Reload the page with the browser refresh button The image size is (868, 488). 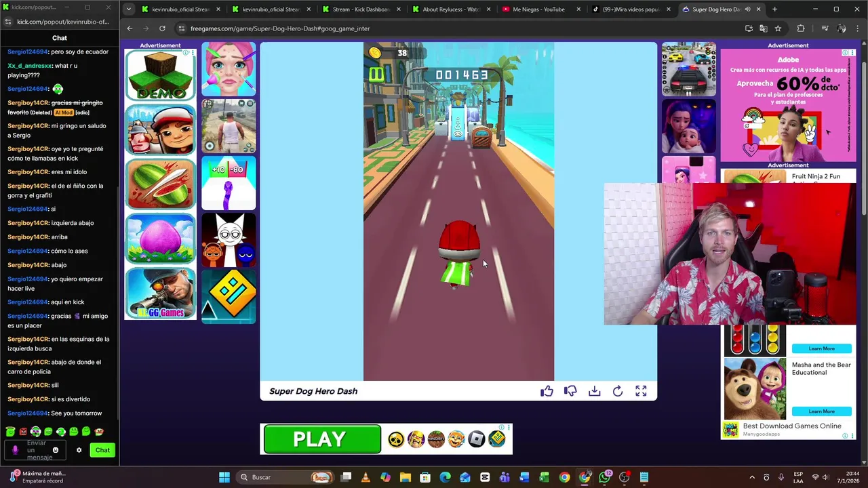(x=162, y=28)
